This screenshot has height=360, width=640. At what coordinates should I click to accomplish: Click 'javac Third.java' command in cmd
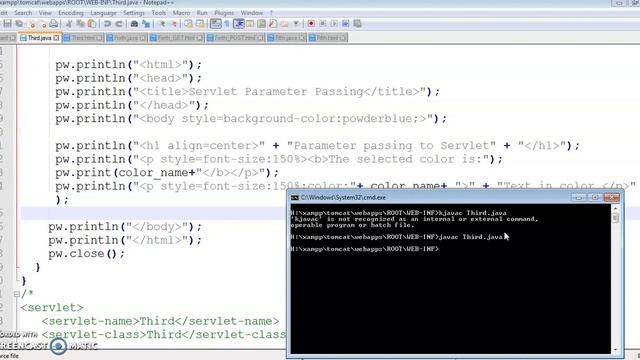[x=471, y=237]
